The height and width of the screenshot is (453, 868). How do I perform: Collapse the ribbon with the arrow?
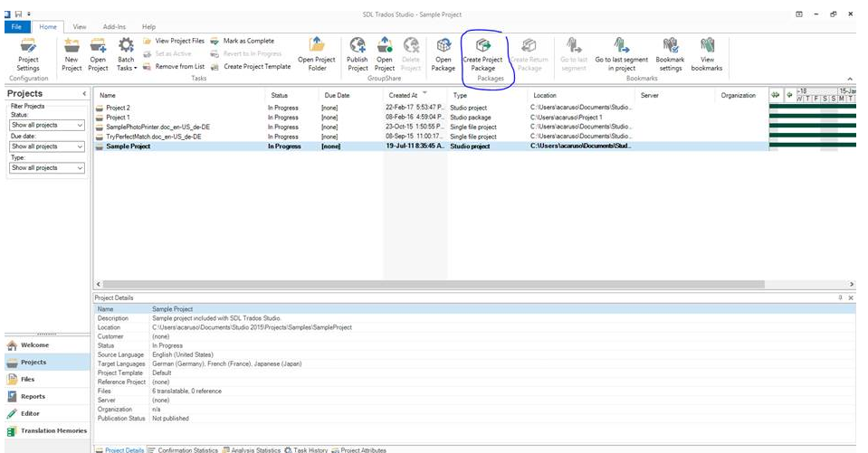tap(850, 79)
